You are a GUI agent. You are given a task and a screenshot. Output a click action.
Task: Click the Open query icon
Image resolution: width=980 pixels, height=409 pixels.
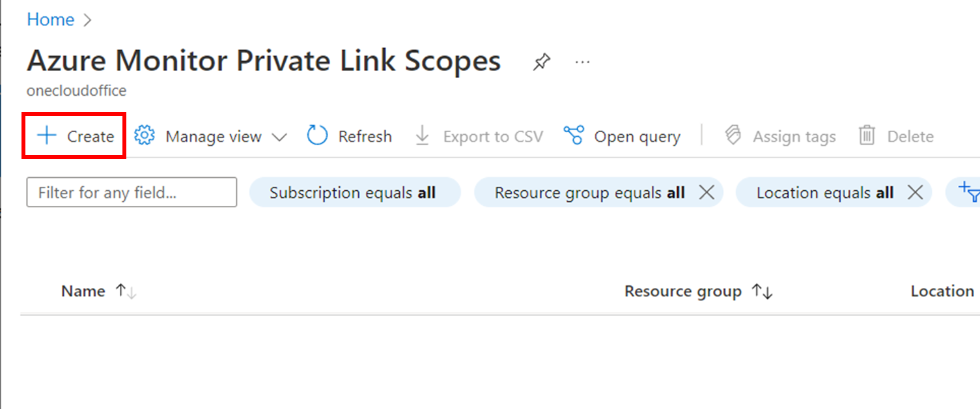tap(574, 135)
